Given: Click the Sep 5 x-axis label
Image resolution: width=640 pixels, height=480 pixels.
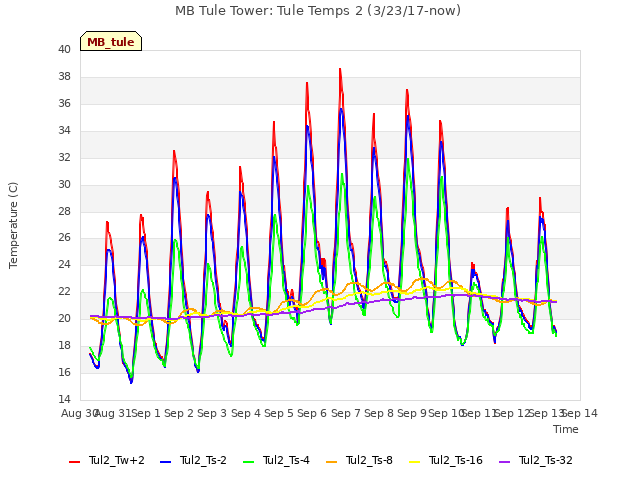Looking at the screenshot, I should point(279,413).
